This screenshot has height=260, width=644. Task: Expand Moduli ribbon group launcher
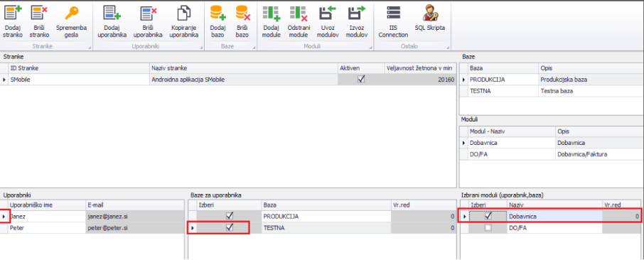click(370, 48)
